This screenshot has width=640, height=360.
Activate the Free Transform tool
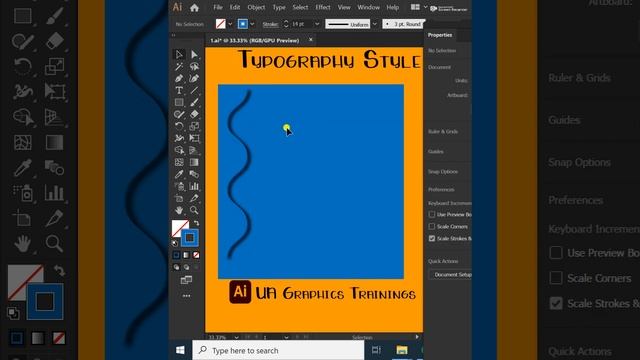coord(194,138)
